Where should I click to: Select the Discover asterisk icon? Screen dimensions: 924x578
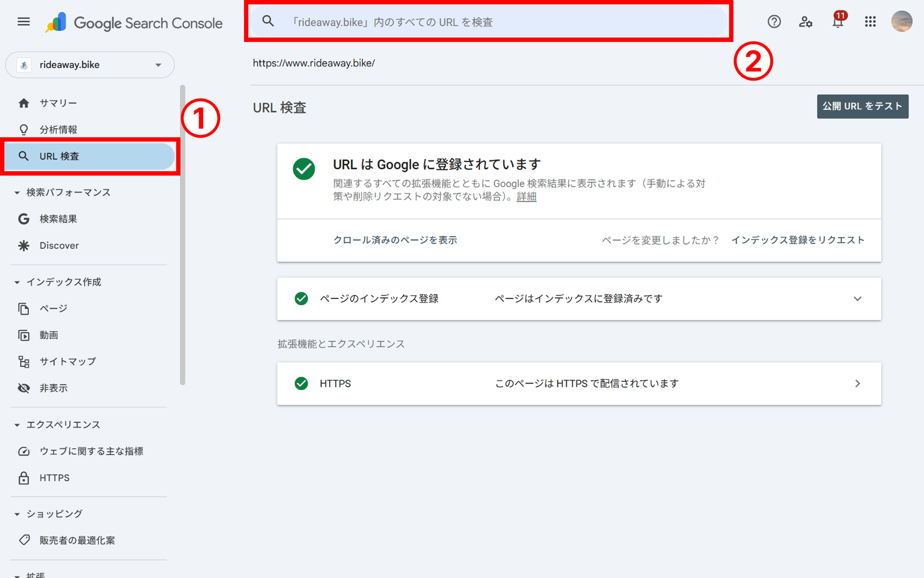(x=23, y=245)
